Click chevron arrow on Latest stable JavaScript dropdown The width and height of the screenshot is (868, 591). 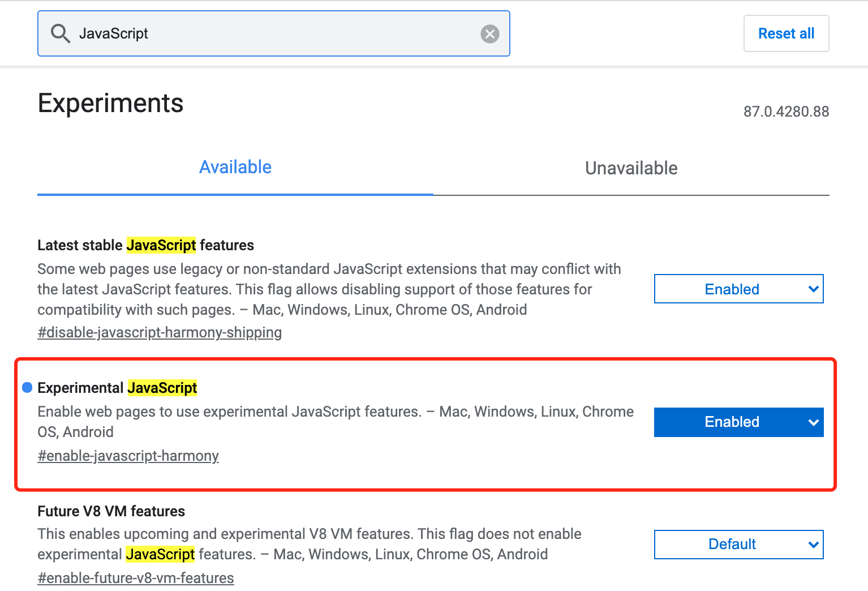click(813, 289)
